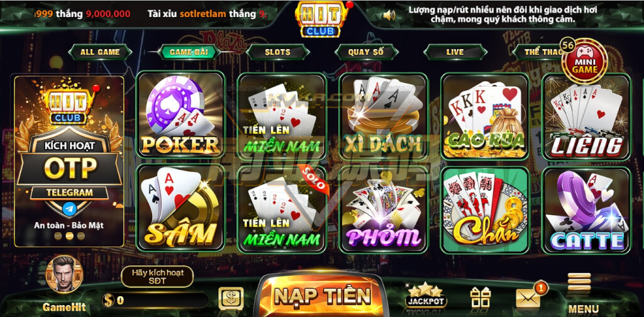Image resolution: width=644 pixels, height=317 pixels.
Task: Switch to the SLOTS tab
Action: pyautogui.click(x=277, y=52)
